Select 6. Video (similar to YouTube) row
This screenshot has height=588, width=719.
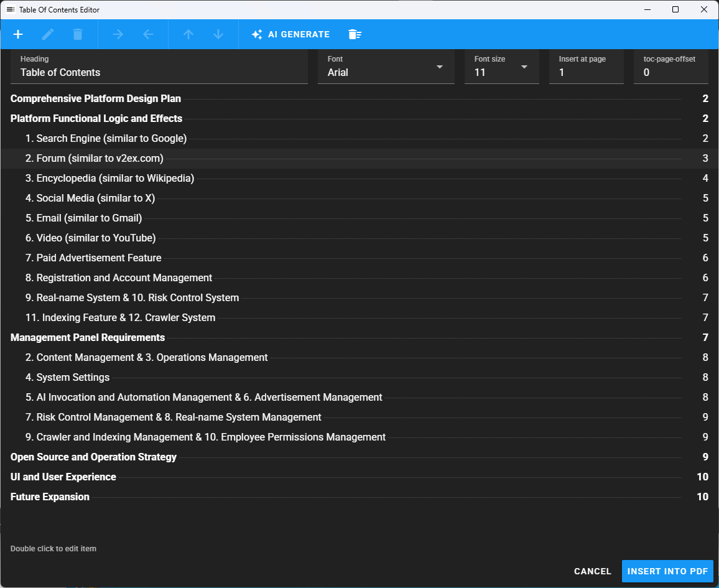click(x=359, y=238)
